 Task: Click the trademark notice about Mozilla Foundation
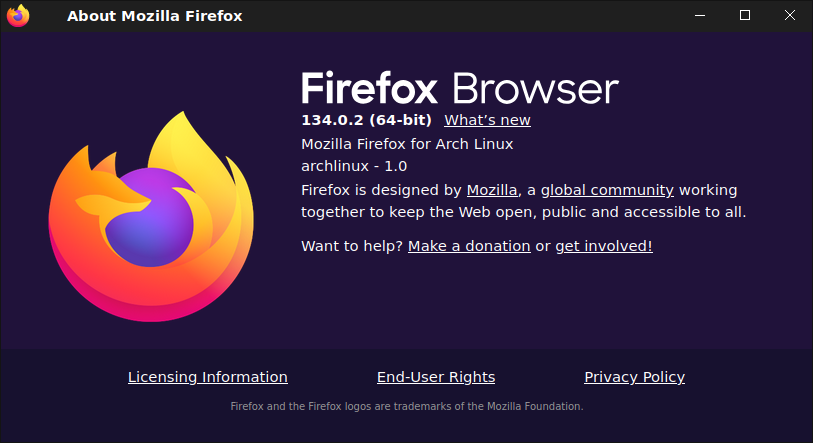point(406,406)
